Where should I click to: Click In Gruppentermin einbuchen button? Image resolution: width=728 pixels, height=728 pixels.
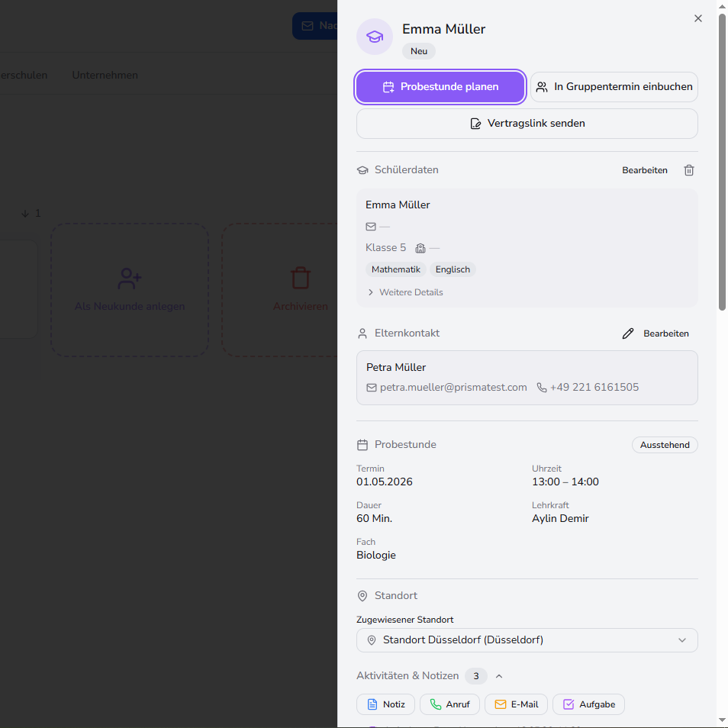614,87
